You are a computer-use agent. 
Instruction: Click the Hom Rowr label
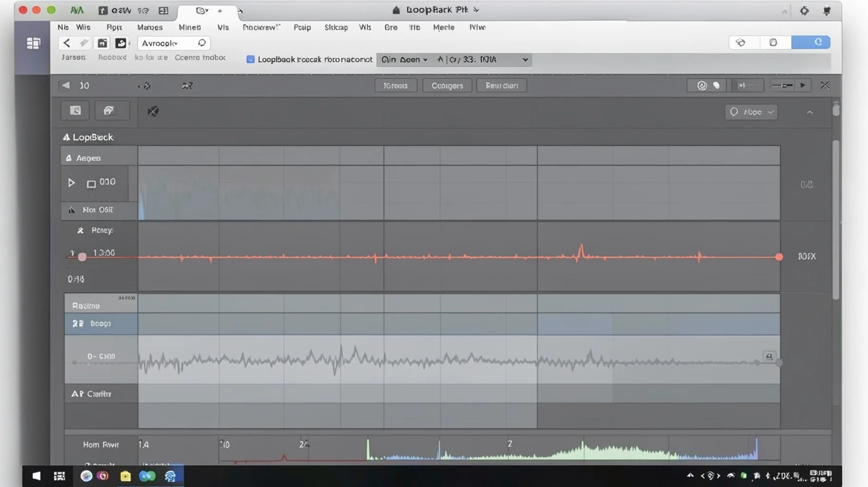coord(101,445)
